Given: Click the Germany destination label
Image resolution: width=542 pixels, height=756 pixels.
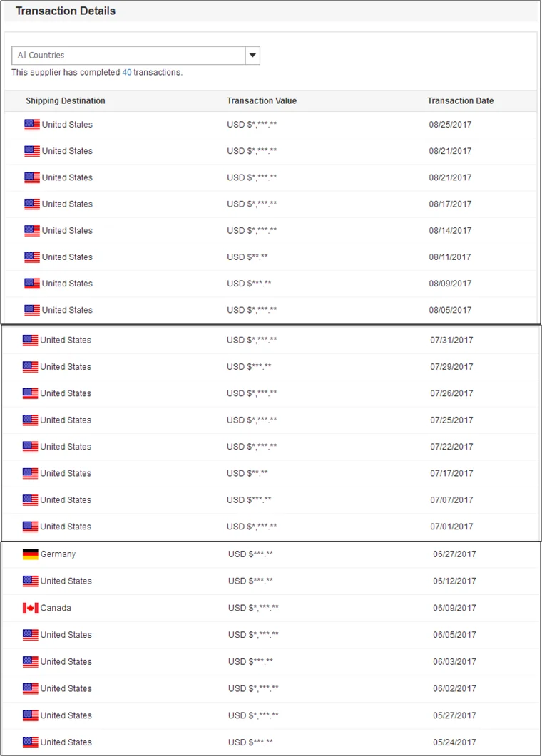Looking at the screenshot, I should coord(58,554).
